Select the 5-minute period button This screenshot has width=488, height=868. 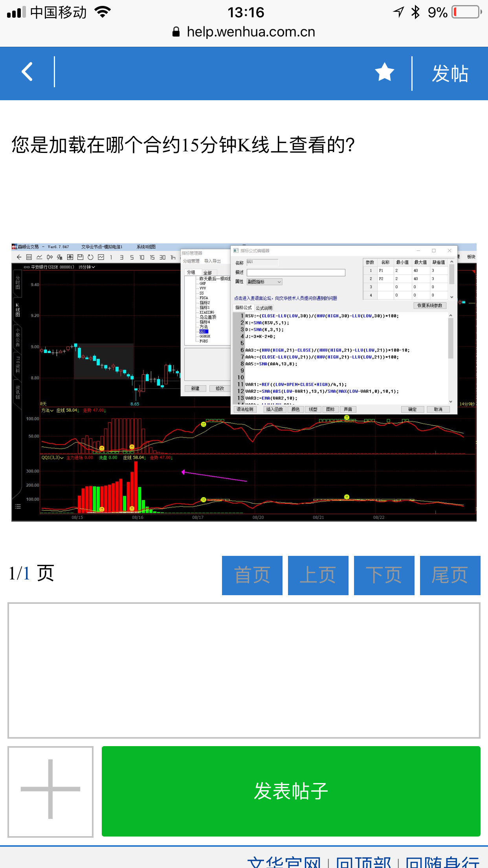[132, 257]
